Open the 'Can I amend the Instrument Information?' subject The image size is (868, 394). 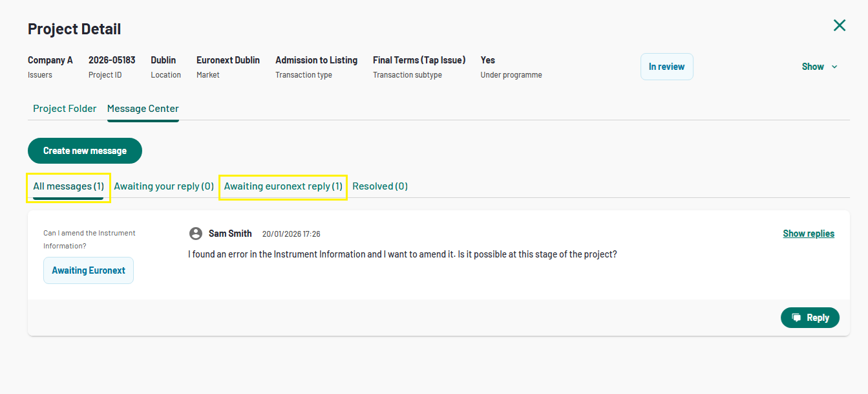coord(89,239)
